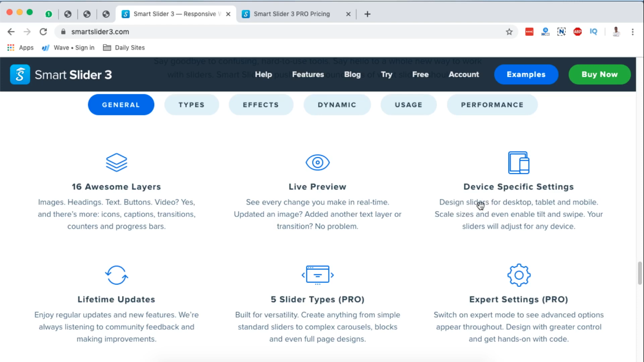Open Account in the site navigation
This screenshot has width=644, height=362.
point(464,74)
